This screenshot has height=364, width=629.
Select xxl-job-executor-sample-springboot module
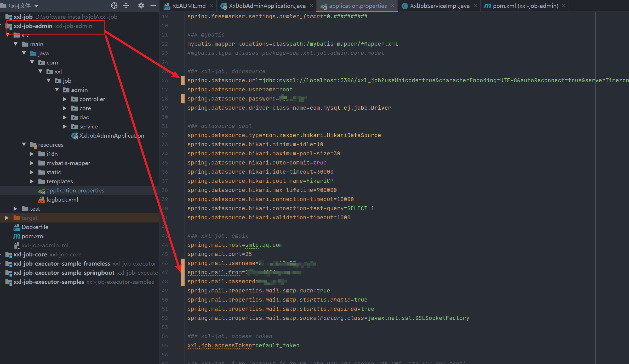(64, 273)
